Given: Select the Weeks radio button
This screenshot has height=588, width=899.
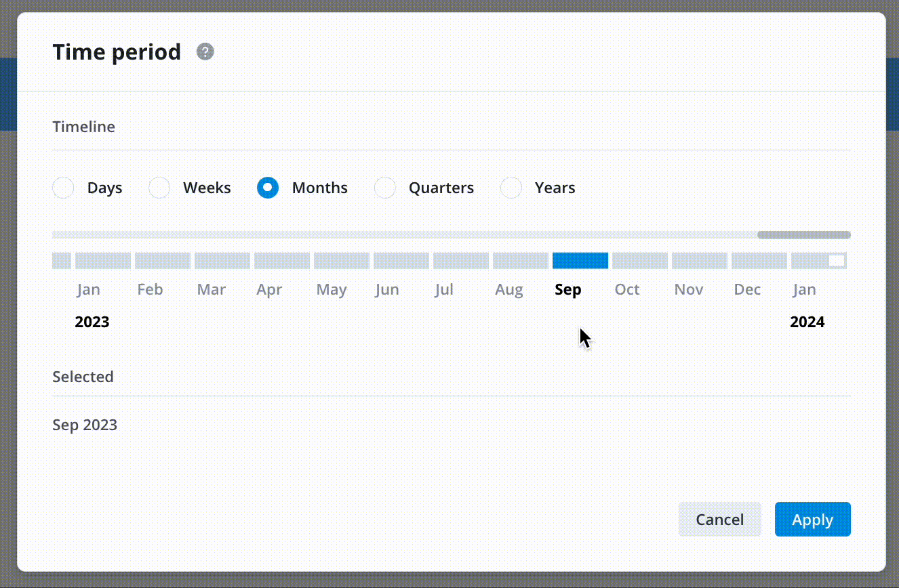Looking at the screenshot, I should tap(159, 188).
